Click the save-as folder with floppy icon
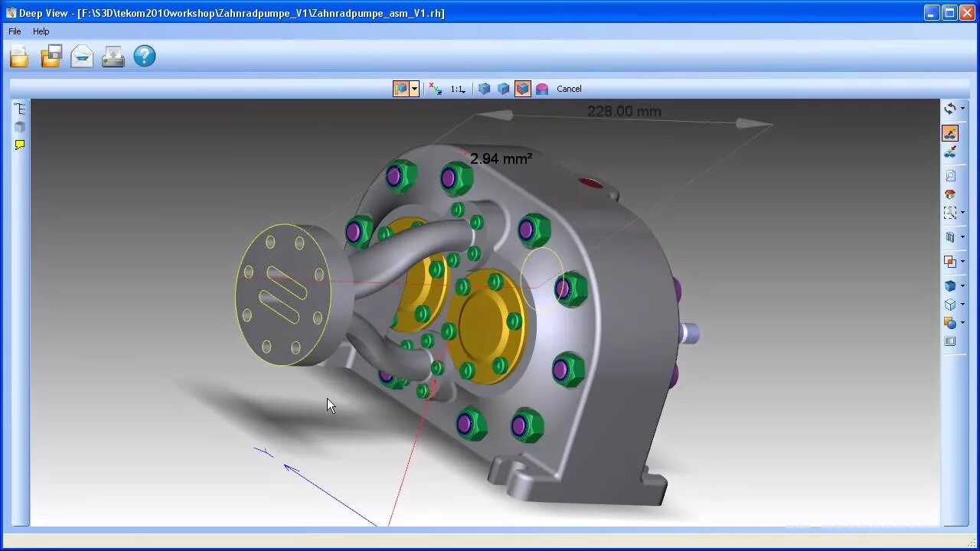Viewport: 980px width, 551px height. [51, 57]
